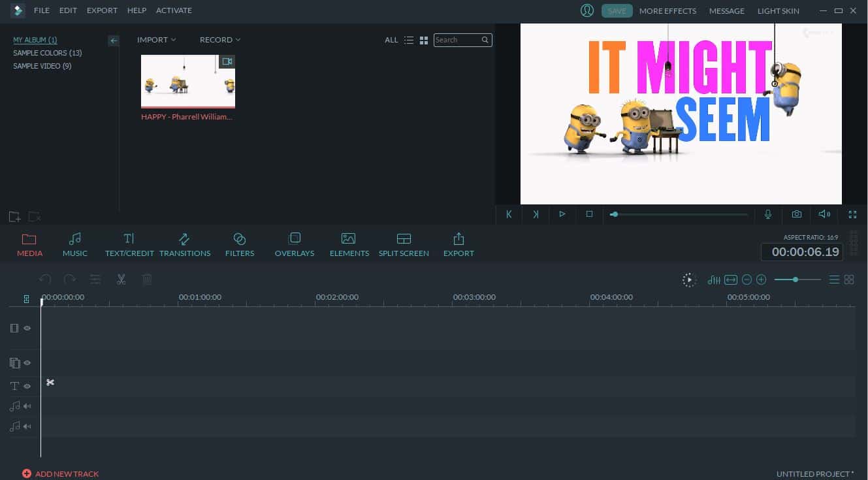Jump to next frame in preview

[536, 214]
